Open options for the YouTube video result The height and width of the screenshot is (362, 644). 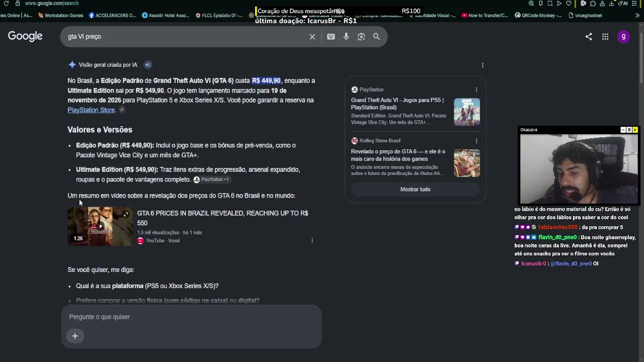pyautogui.click(x=312, y=241)
